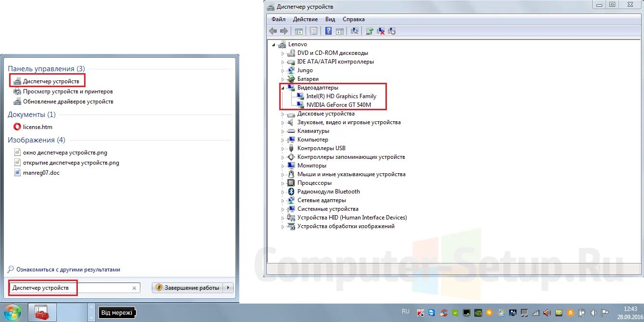This screenshot has height=322, width=644.
Task: Open the Вид menu
Action: point(330,19)
